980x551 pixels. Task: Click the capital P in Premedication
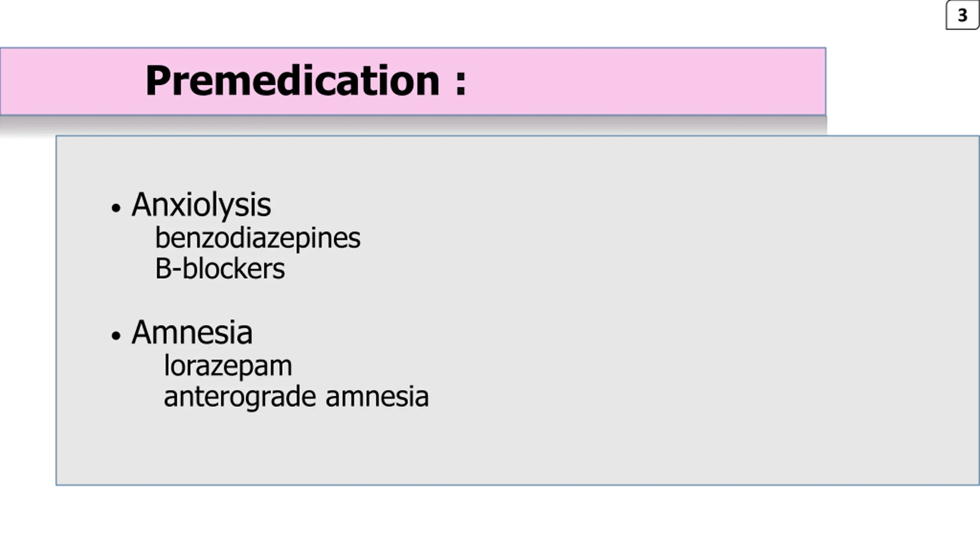[158, 81]
